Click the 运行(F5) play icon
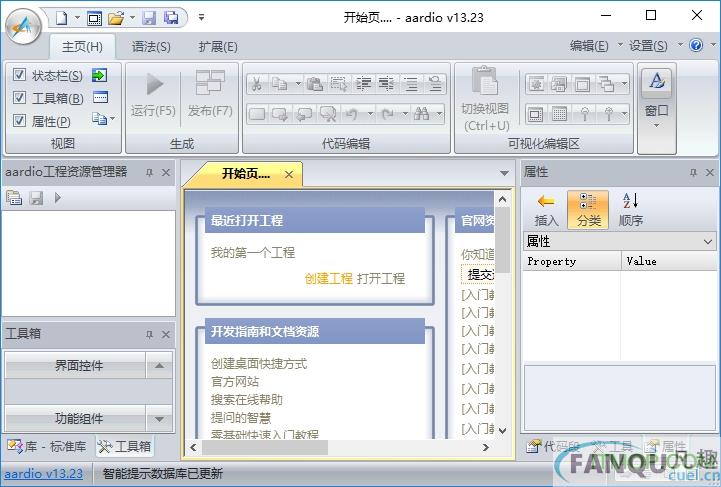 154,84
